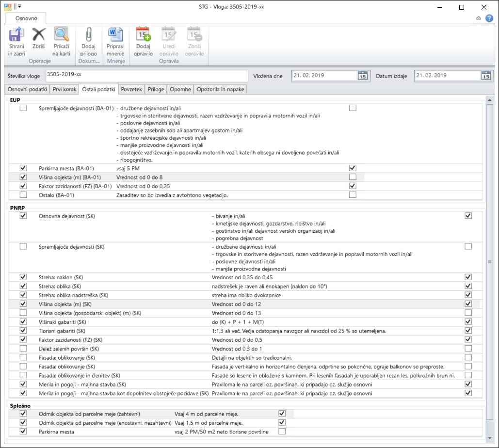Image resolution: width=499 pixels, height=448 pixels.
Task: Uncheck right box for Odmik objekta od parcelne meje (zahtevni)
Action: [282, 414]
